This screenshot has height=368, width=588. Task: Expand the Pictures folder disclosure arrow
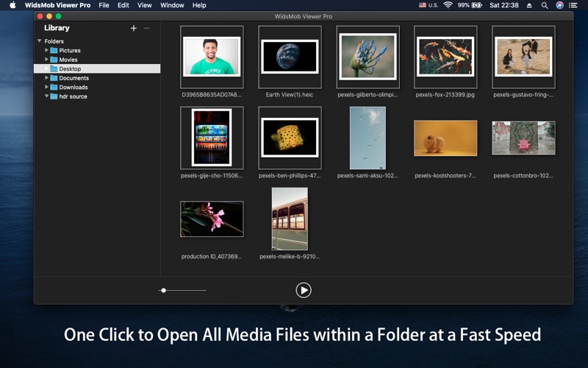47,51
